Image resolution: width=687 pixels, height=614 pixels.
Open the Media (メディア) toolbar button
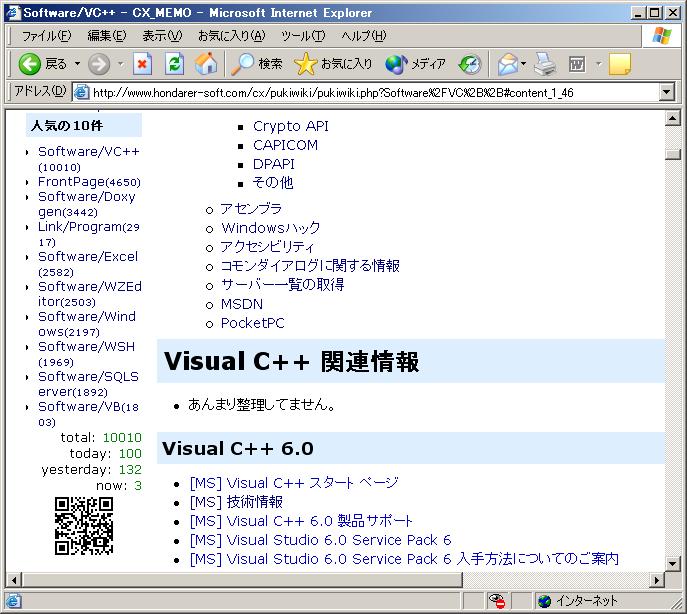point(416,64)
